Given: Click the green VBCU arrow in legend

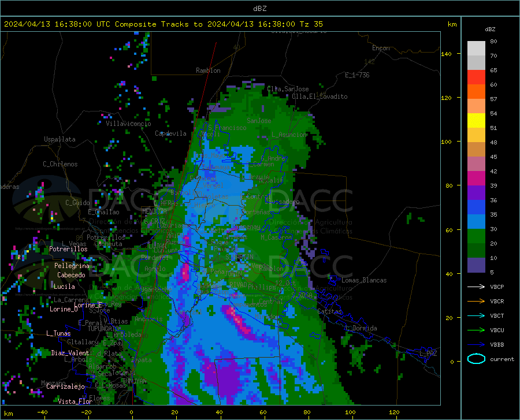Looking at the screenshot, I should (x=476, y=330).
